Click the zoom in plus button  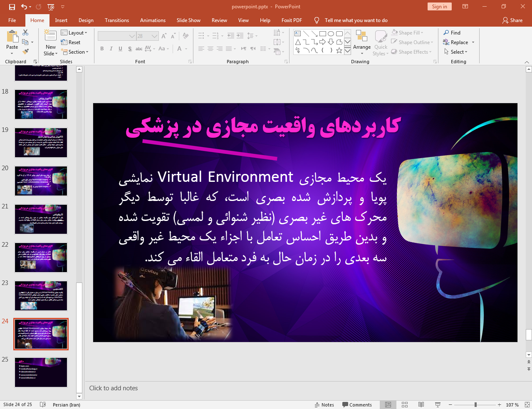point(499,404)
